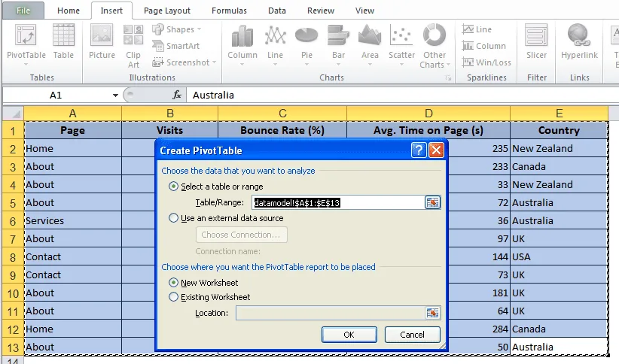This screenshot has width=619, height=364.
Task: Click the Table/Range input field
Action: tap(338, 203)
